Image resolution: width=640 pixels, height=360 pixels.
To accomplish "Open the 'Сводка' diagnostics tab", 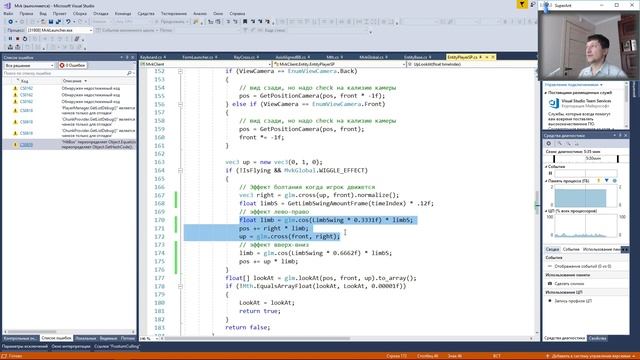I will [x=552, y=249].
